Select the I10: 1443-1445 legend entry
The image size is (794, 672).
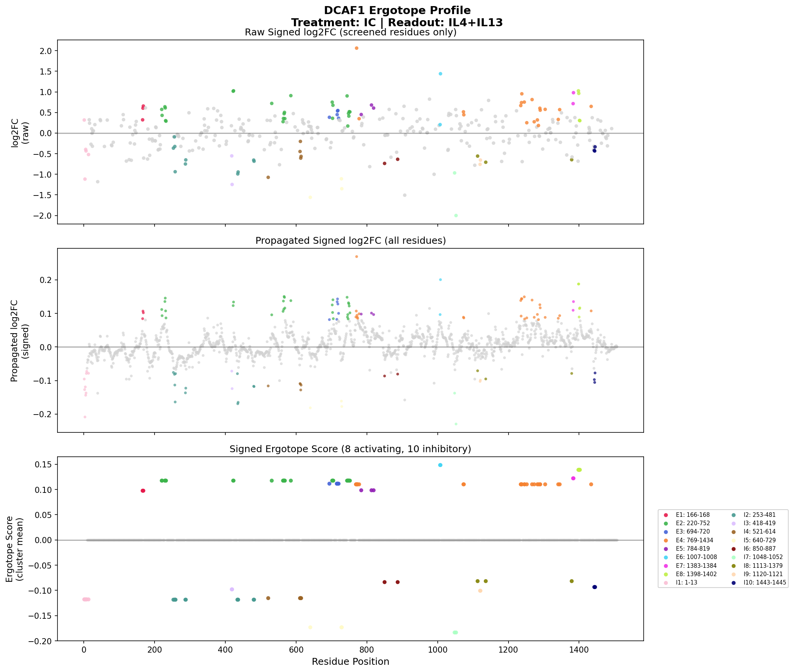click(765, 583)
